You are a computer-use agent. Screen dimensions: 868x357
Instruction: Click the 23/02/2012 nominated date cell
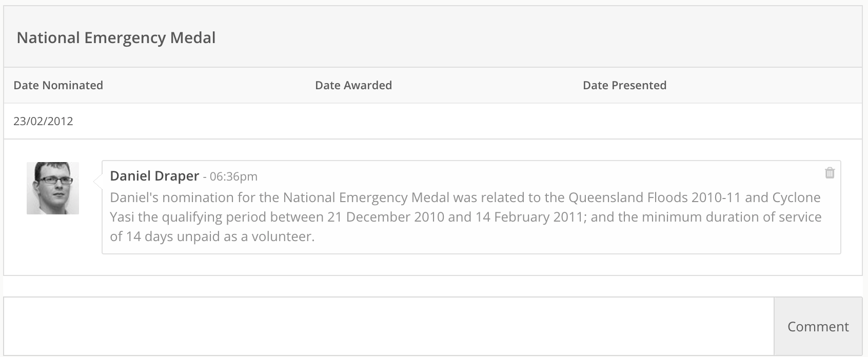tap(43, 121)
